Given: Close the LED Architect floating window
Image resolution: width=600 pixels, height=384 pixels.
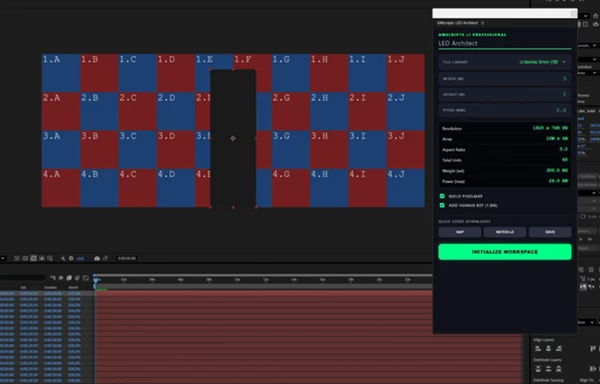Looking at the screenshot, I should click(x=573, y=14).
